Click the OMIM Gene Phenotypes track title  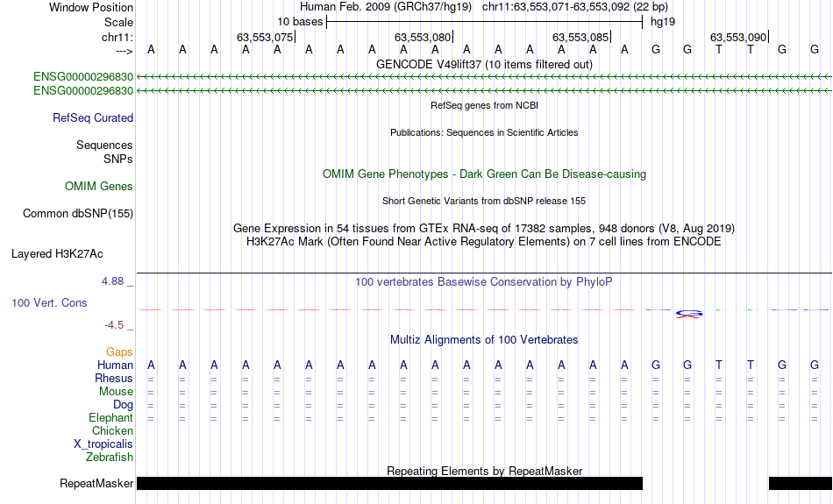(x=484, y=174)
